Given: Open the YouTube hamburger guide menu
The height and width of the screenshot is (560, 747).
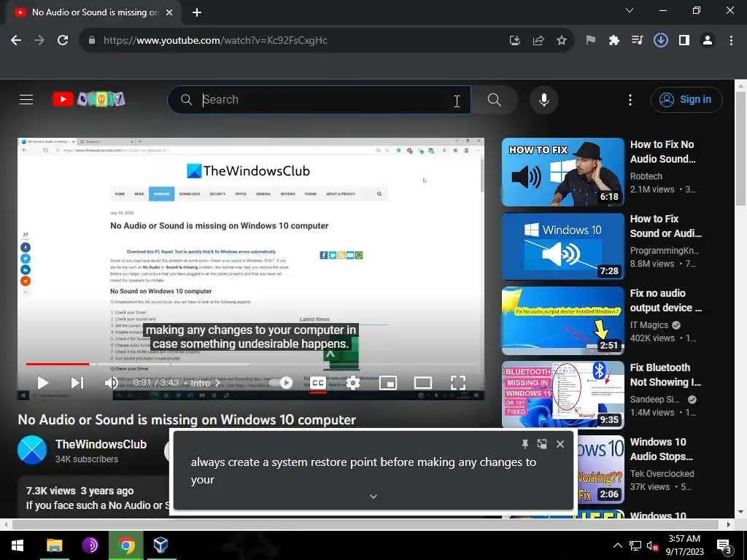Looking at the screenshot, I should point(26,99).
